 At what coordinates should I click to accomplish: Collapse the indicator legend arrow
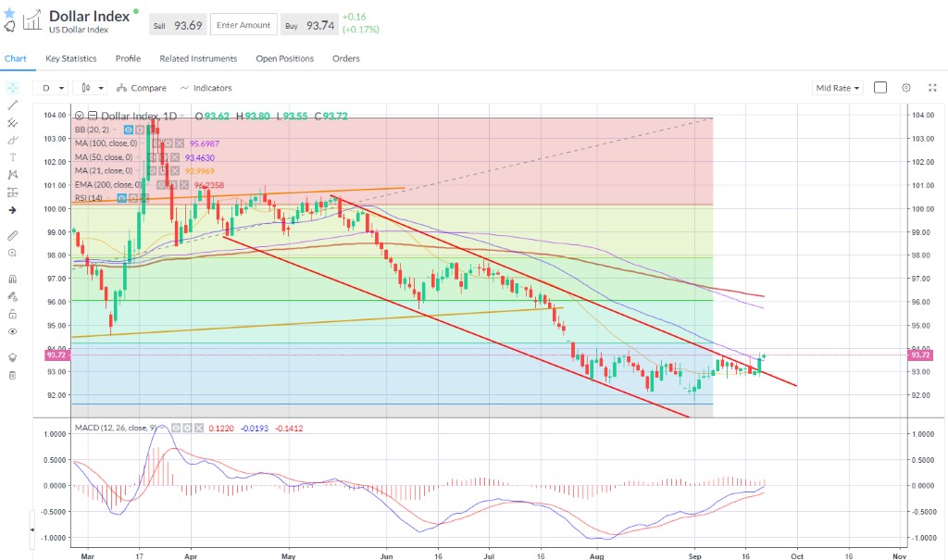click(80, 116)
